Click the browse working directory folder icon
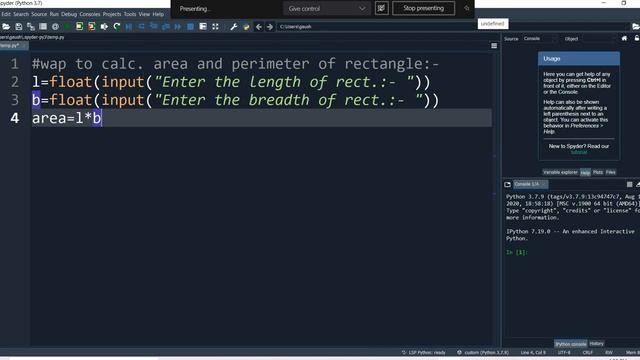Image resolution: width=640 pixels, height=360 pixels. click(x=636, y=27)
